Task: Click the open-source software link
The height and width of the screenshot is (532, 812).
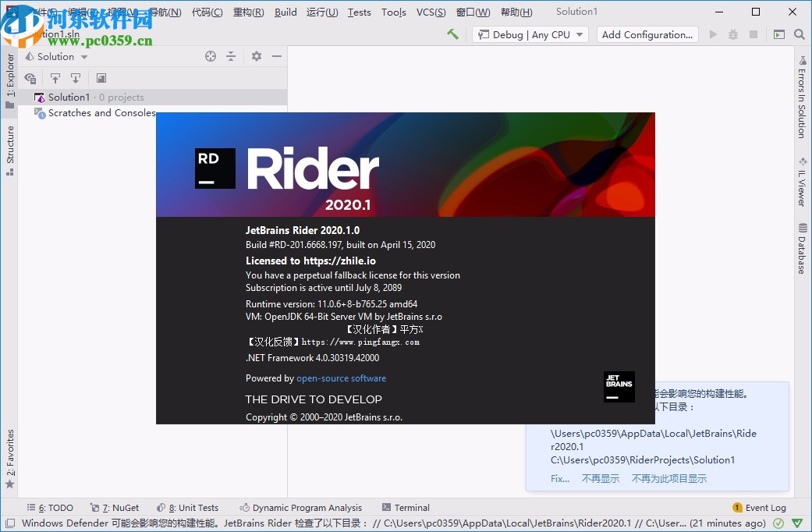Action: 341,378
